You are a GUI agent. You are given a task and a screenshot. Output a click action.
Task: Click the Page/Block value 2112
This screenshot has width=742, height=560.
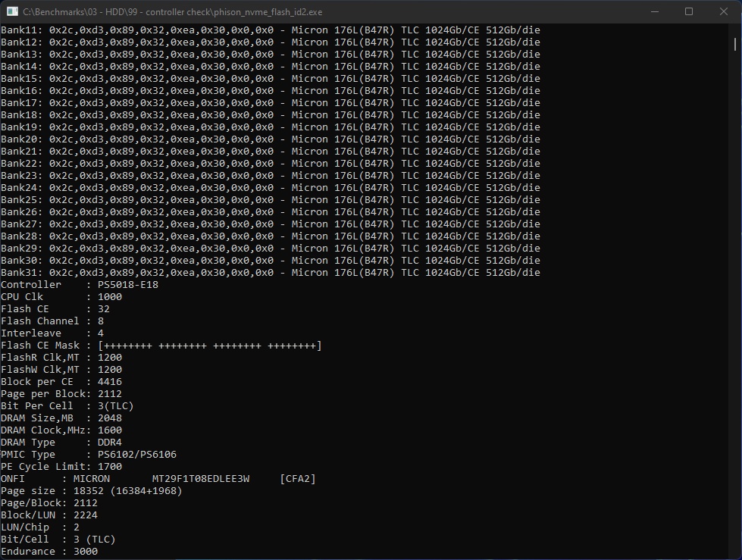pos(86,504)
